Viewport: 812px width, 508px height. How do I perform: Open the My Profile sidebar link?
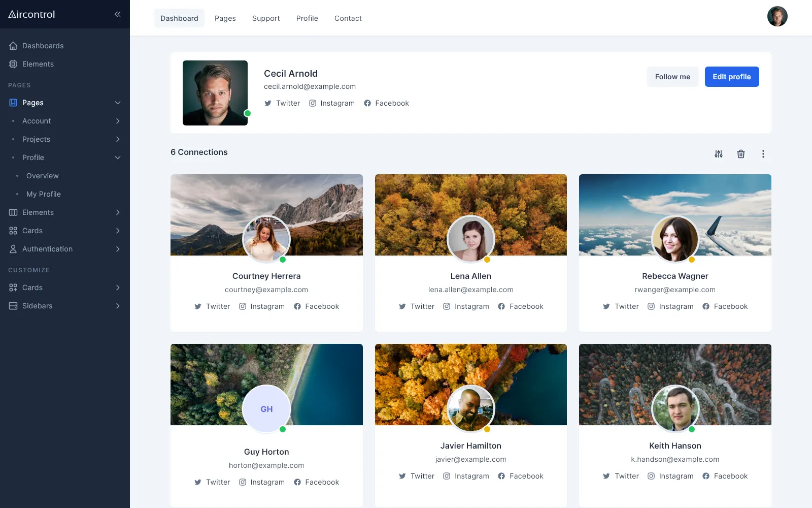click(x=44, y=194)
